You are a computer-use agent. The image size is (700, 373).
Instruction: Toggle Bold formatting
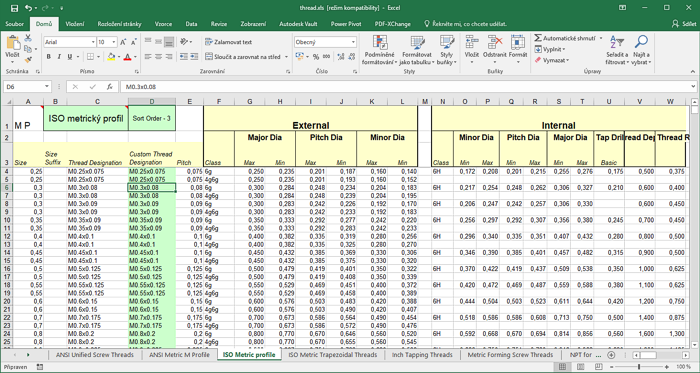coord(48,57)
